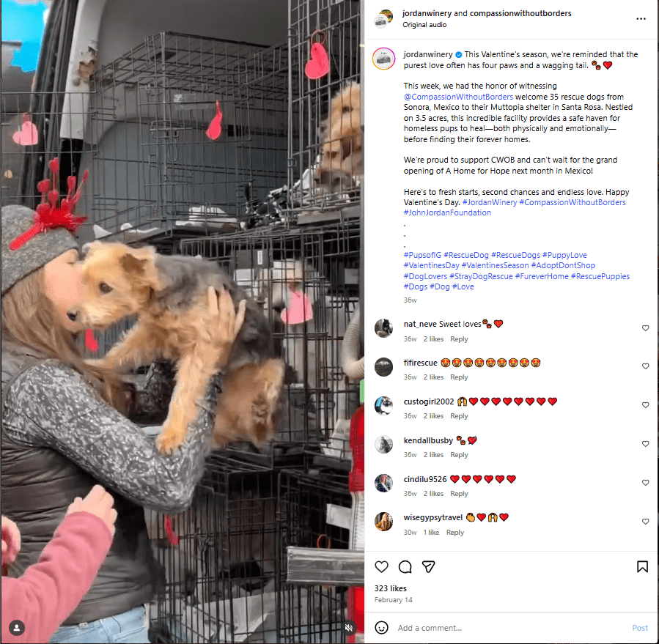Like the wisegypsytravel comment heart

pos(645,522)
